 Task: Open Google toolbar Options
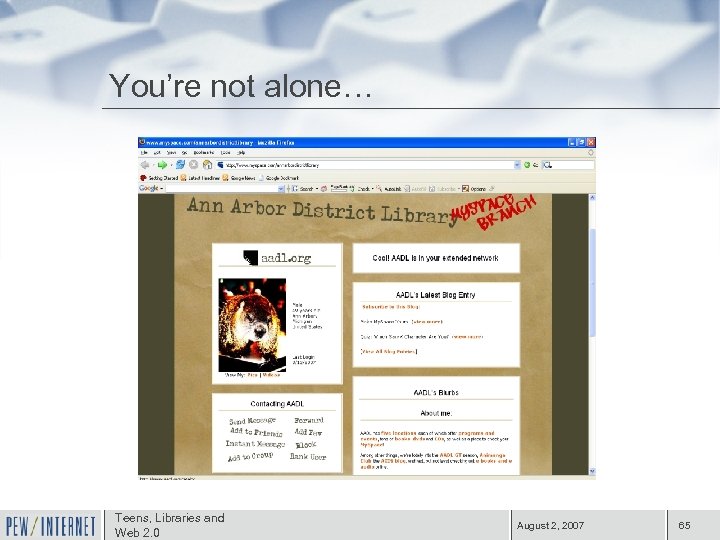tap(474, 189)
